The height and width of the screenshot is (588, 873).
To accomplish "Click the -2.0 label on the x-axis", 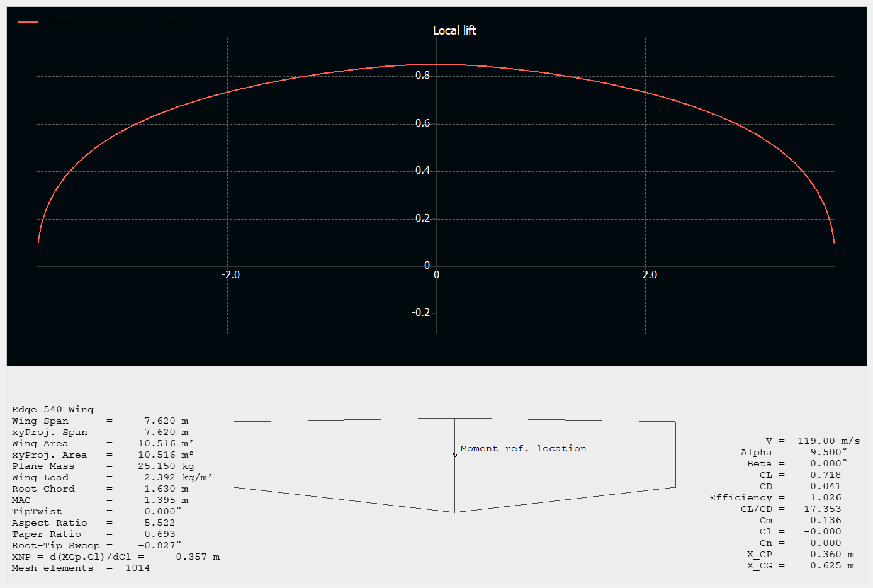I will click(x=231, y=274).
